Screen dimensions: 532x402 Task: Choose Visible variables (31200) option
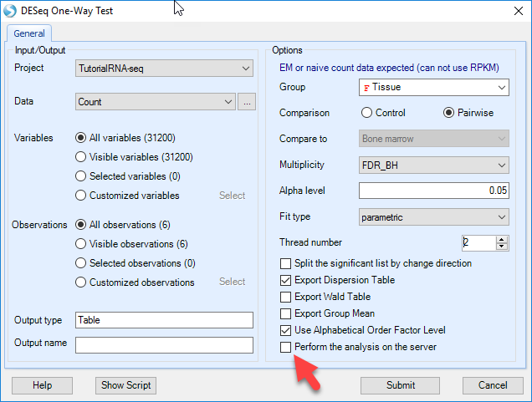pos(80,157)
